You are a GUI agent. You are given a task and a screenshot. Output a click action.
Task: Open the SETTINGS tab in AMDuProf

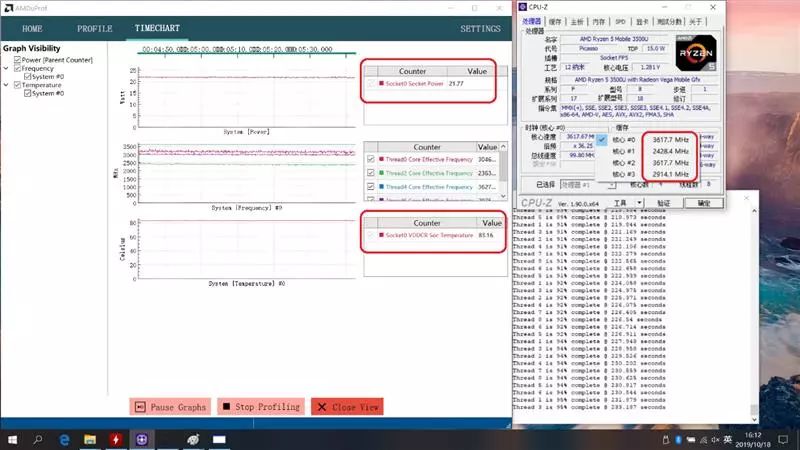(480, 29)
